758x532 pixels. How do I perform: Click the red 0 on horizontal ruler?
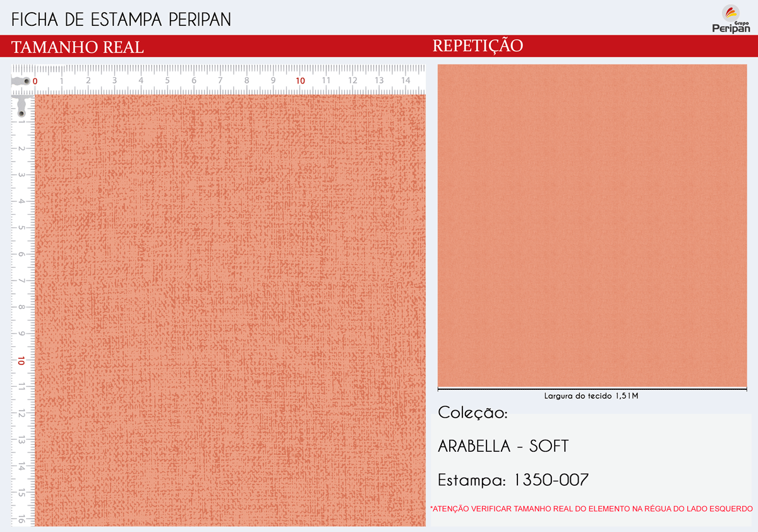(x=35, y=82)
